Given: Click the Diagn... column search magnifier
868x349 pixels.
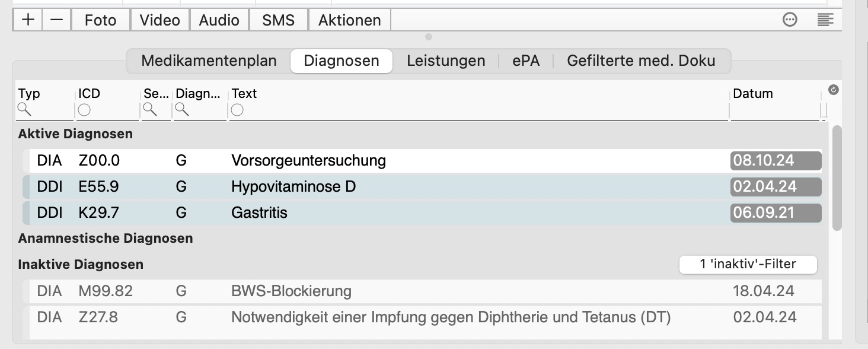Looking at the screenshot, I should pyautogui.click(x=181, y=109).
